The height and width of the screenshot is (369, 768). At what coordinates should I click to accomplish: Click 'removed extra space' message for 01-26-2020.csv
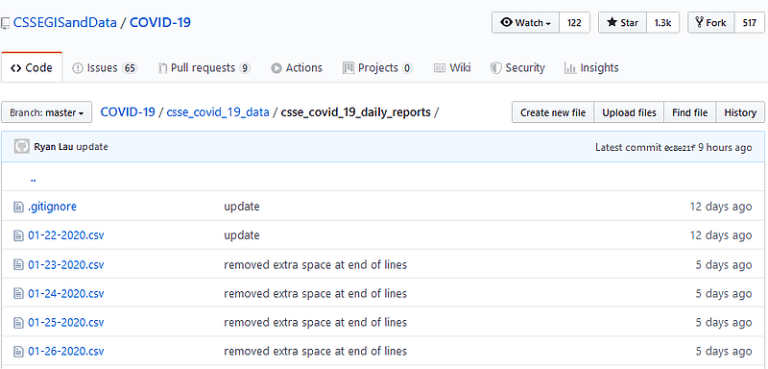(x=315, y=352)
